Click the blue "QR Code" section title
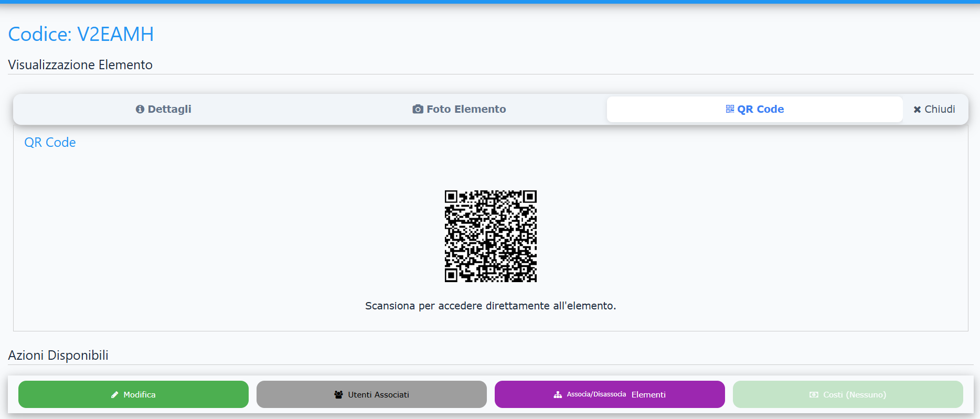Image resolution: width=980 pixels, height=419 pixels. tap(50, 142)
